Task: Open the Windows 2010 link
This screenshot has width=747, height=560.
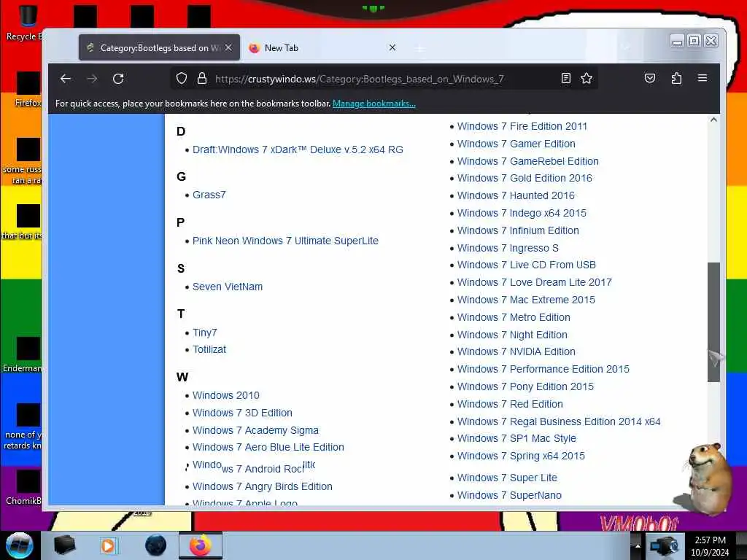Action: (226, 395)
